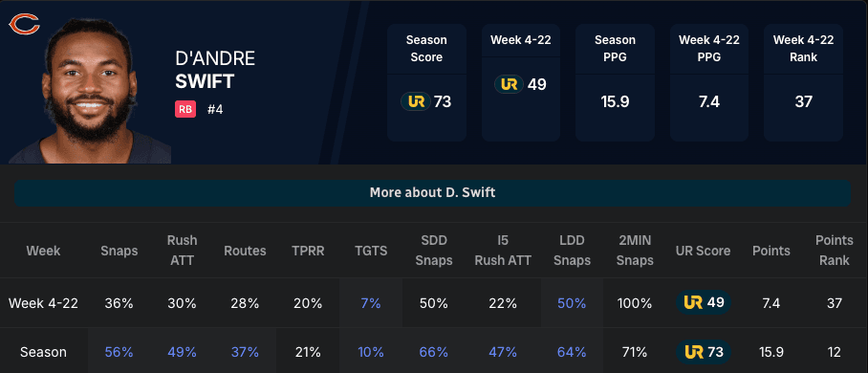Click UR 49 badge in Week 4-22 row

(704, 302)
